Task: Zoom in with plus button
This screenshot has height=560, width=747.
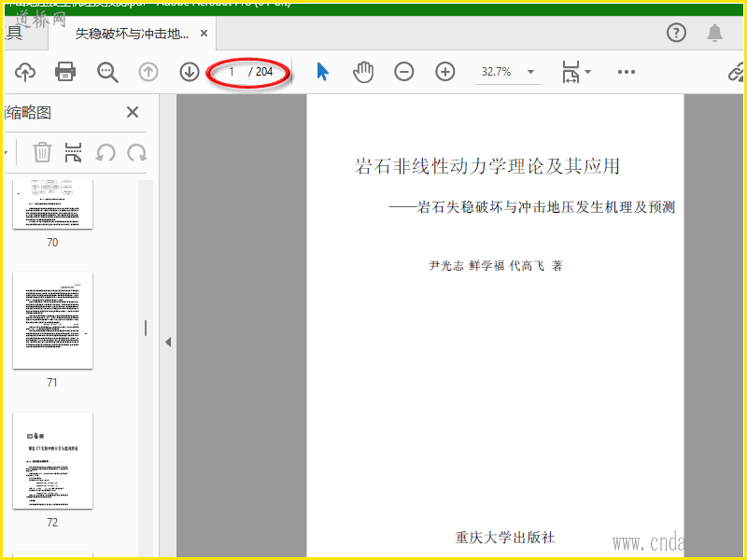Action: pos(445,73)
